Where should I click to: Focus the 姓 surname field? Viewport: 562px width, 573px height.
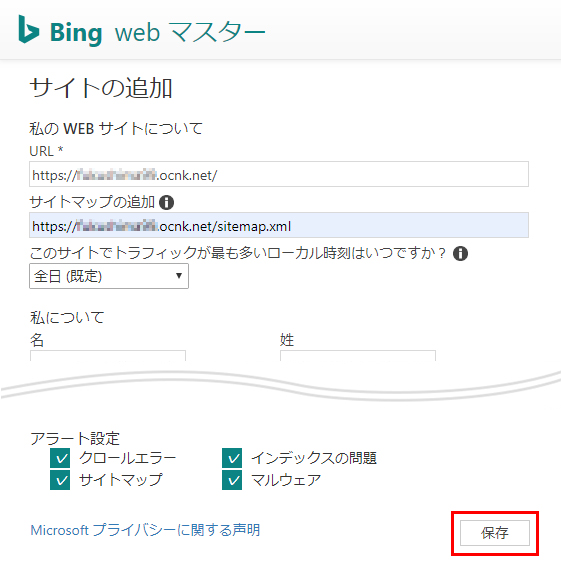[358, 356]
